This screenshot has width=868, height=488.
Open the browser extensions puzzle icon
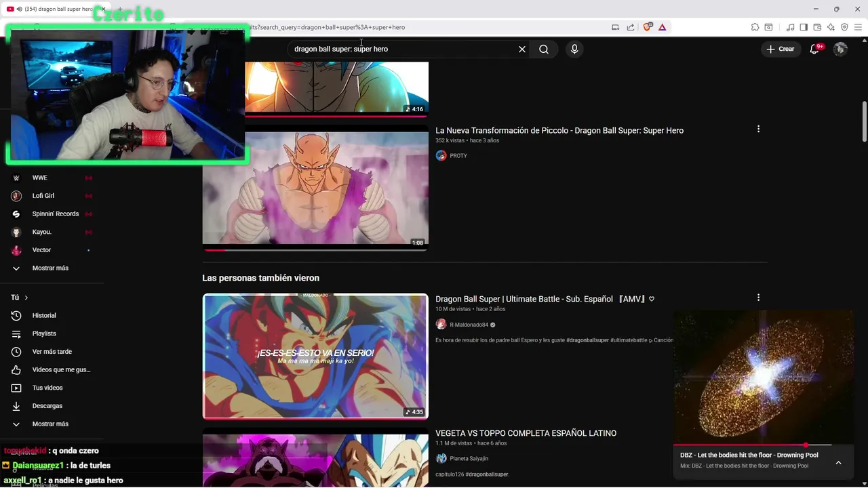(x=755, y=27)
